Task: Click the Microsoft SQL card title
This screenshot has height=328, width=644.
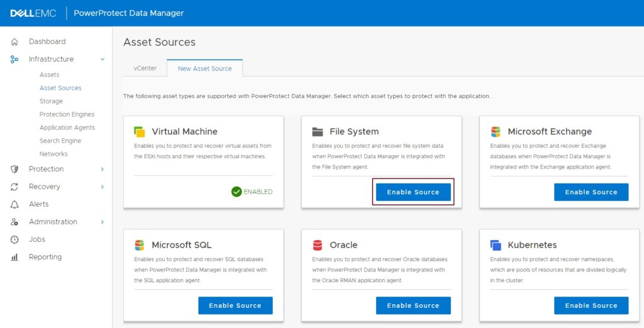Action: (x=182, y=245)
